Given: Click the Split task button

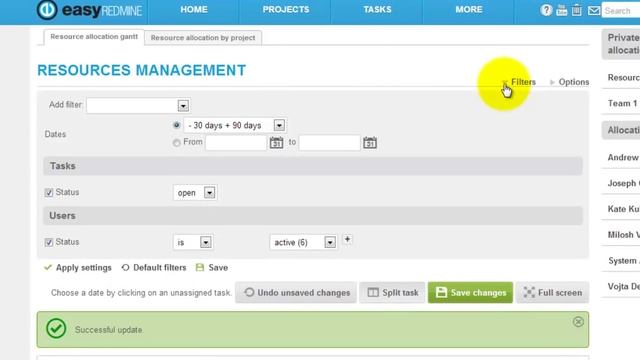Looking at the screenshot, I should [x=392, y=293].
